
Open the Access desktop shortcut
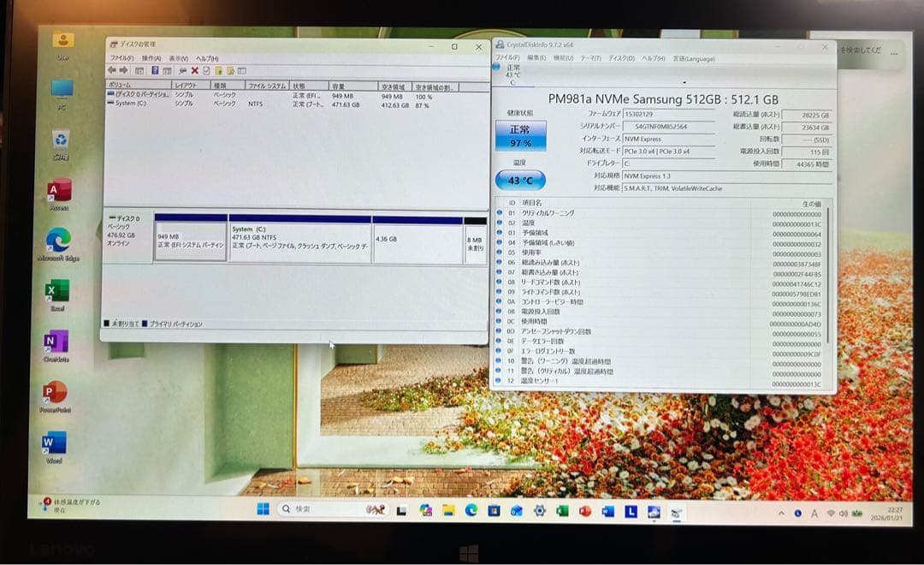pos(59,190)
